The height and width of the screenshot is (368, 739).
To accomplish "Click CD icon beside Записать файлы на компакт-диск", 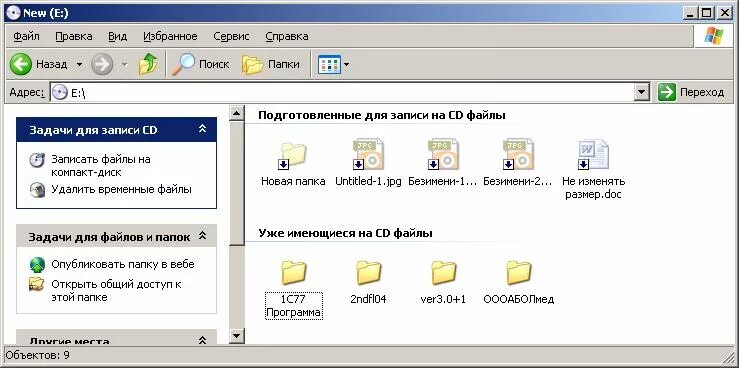I will [37, 160].
